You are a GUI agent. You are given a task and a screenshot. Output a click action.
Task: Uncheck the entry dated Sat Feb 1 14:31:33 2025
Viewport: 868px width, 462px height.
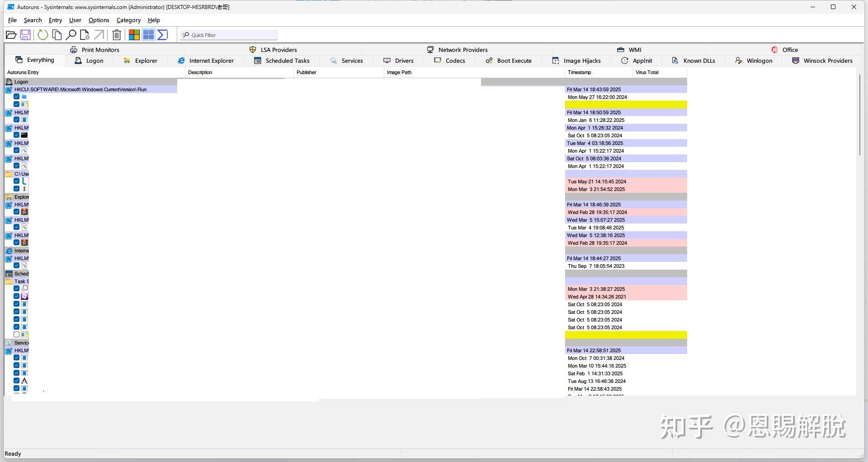17,373
